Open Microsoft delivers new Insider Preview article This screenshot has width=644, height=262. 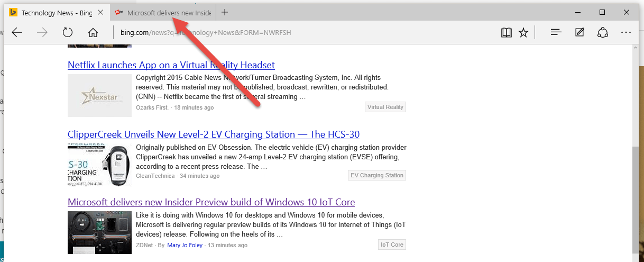pos(211,202)
